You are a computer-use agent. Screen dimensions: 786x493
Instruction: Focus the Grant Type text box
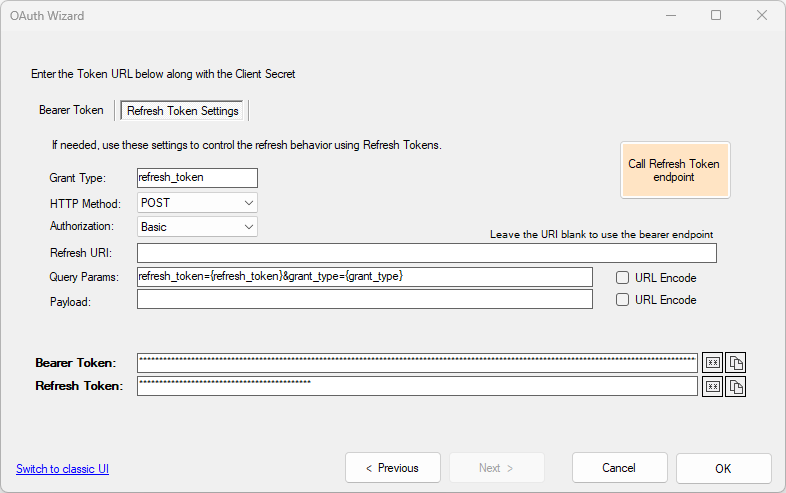(197, 178)
